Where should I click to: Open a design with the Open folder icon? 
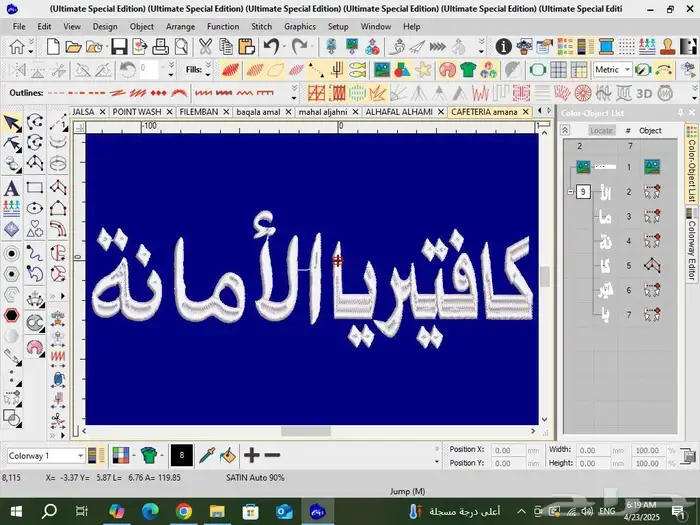73,46
